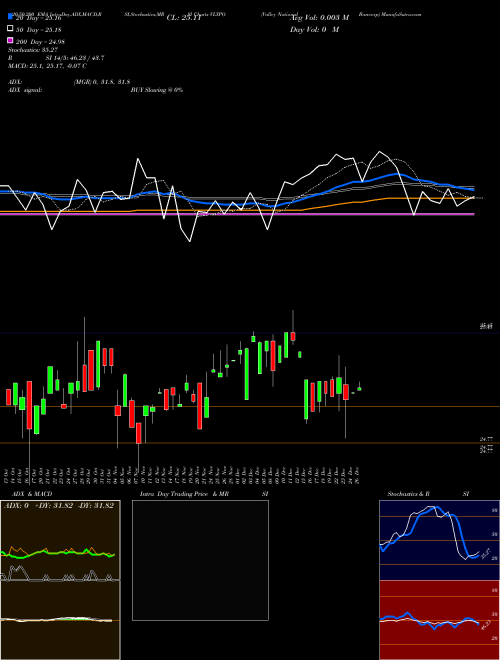Select the 'Avg Vol: 0.003 M' label
The height and width of the screenshot is (660, 500).
320,18
